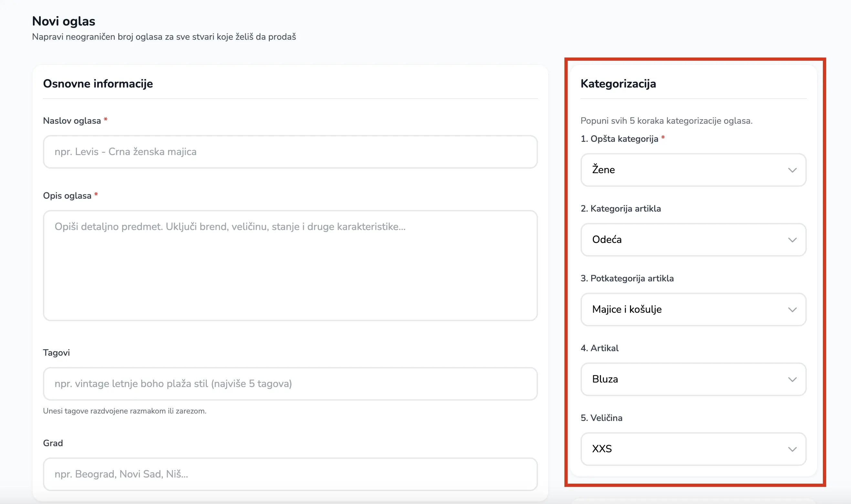Click the chevron arrow in Opšta kategorija dropdown
The height and width of the screenshot is (504, 851).
point(792,170)
